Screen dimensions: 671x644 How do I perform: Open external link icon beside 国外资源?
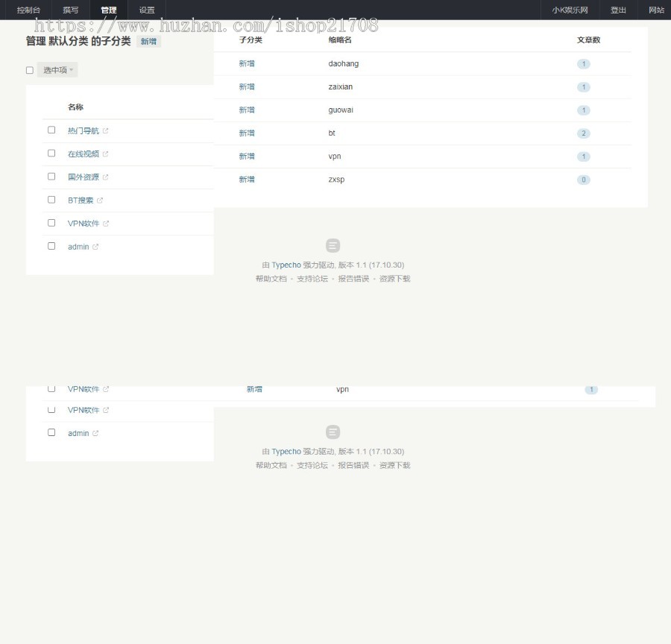[x=106, y=177]
